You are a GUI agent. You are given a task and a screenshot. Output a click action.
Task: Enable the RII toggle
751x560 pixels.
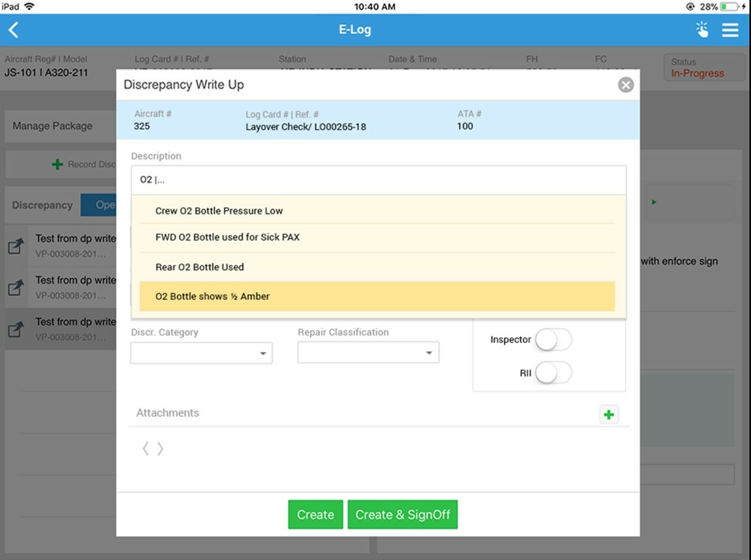tap(553, 373)
